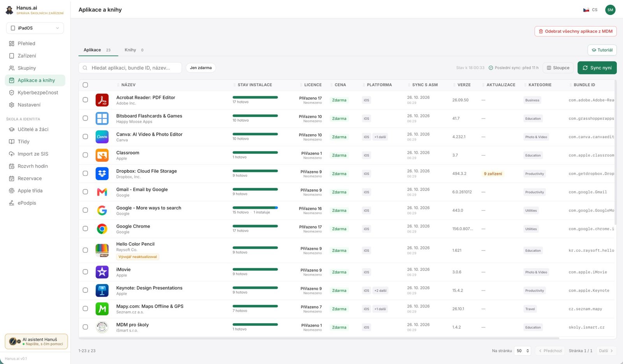
Task: Go to Přehled in the sidebar
Action: (x=35, y=44)
